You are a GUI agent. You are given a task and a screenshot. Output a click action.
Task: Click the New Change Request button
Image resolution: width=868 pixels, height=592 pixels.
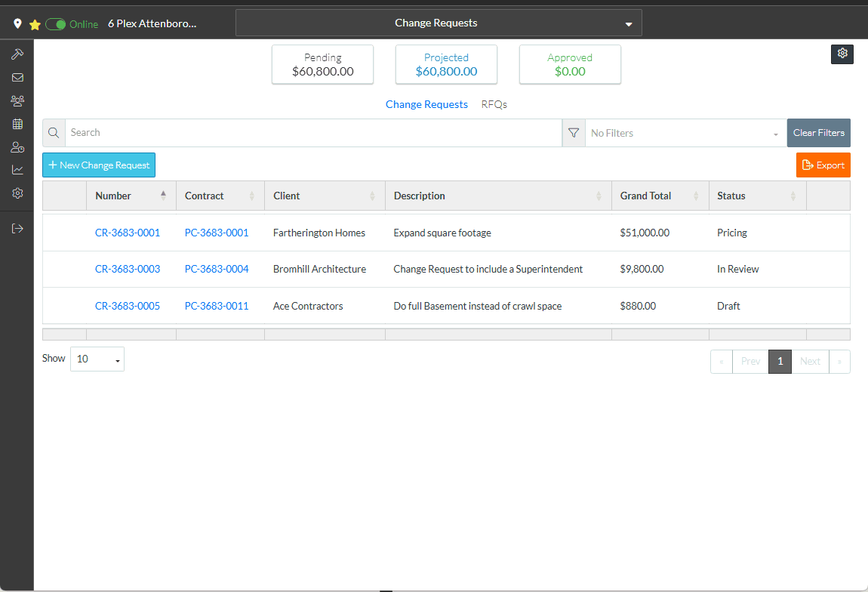pos(99,165)
